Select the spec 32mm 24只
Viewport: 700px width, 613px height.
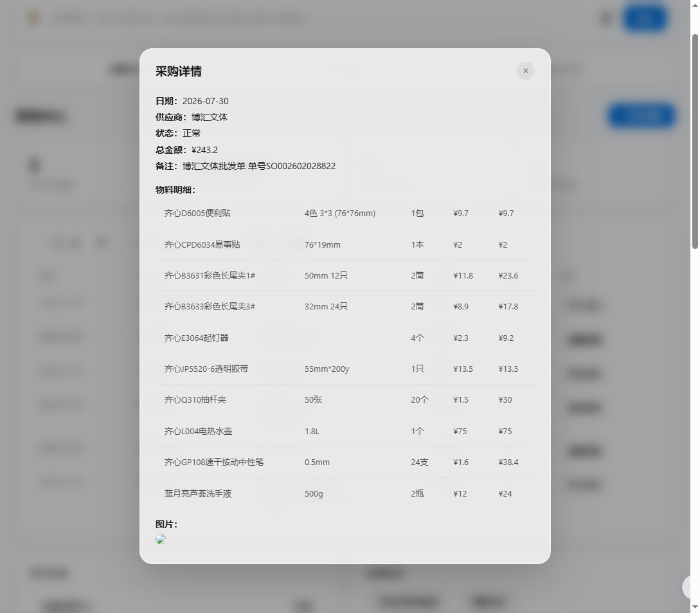pyautogui.click(x=326, y=306)
